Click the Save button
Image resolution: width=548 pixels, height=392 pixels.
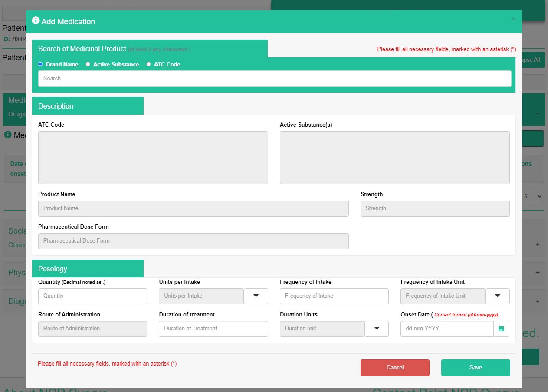coord(476,367)
